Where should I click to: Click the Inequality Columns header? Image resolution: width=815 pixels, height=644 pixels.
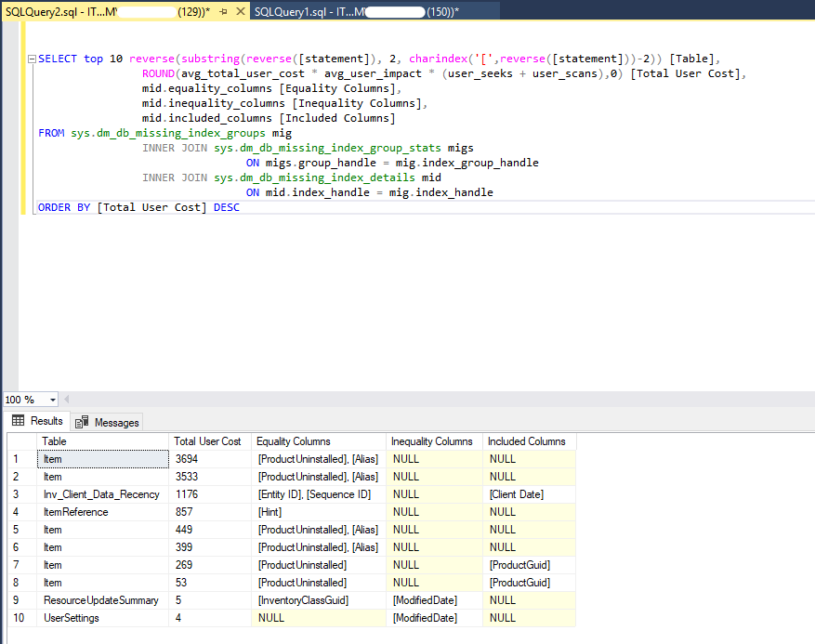(431, 441)
